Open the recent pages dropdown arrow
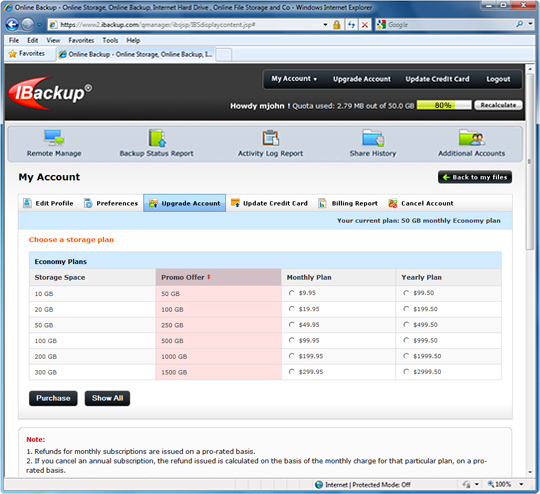The height and width of the screenshot is (494, 540). 39,24
